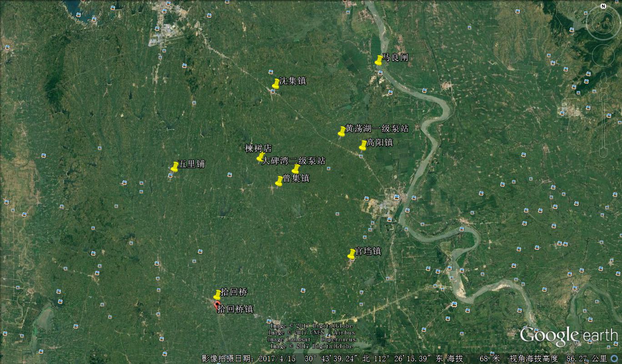
Task: Select the 五里铺 yellow pushpin
Action: [x=175, y=167]
